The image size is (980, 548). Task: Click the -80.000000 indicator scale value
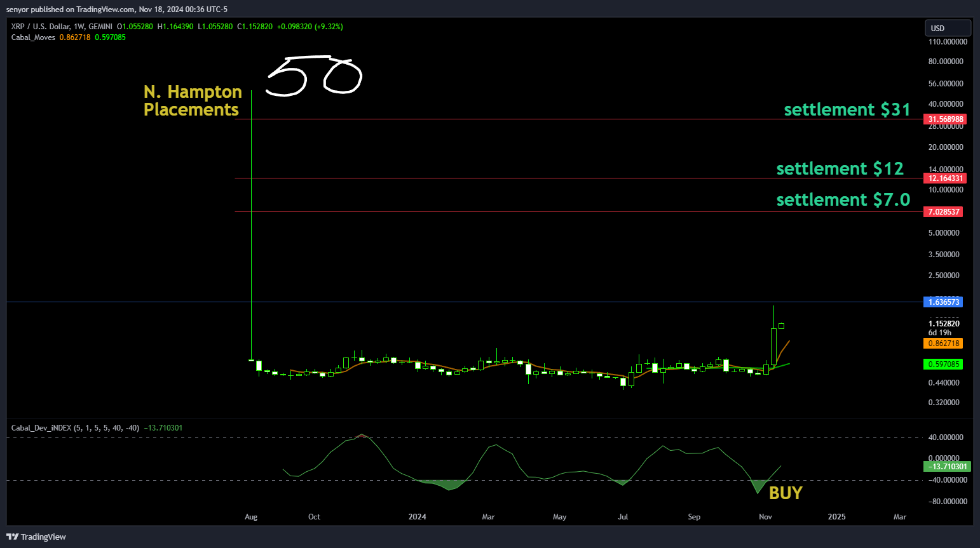[946, 502]
